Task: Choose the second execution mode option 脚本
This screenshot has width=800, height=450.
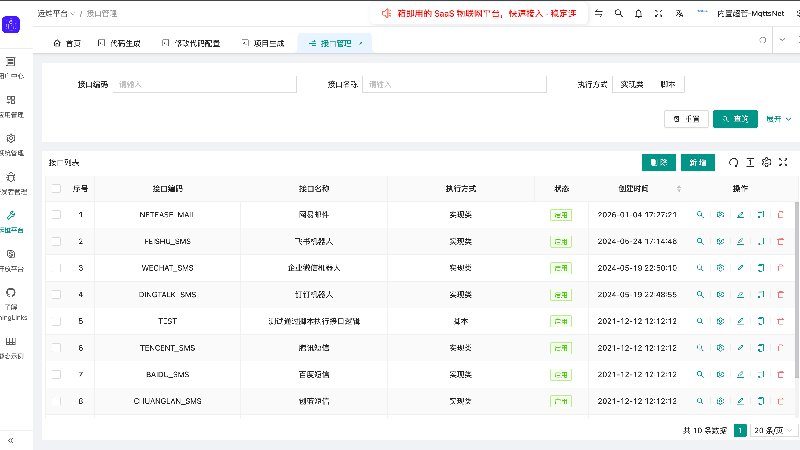Action: 667,84
